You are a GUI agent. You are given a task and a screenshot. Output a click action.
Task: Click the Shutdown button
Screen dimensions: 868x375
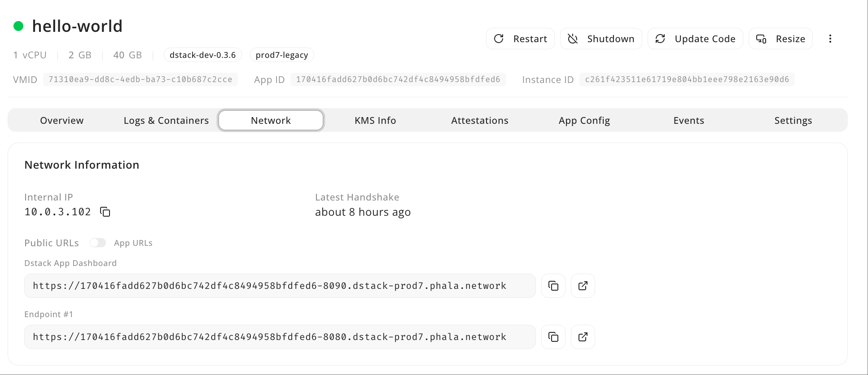601,39
